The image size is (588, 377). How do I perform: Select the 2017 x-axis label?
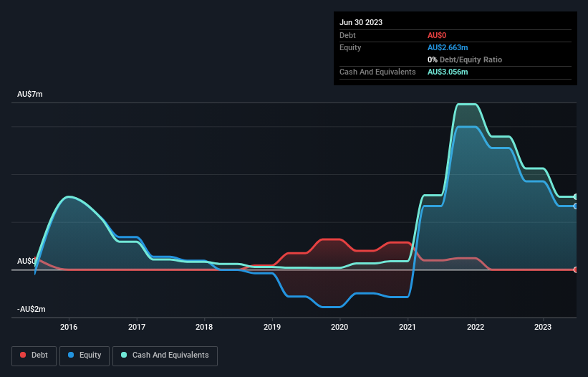click(x=137, y=327)
